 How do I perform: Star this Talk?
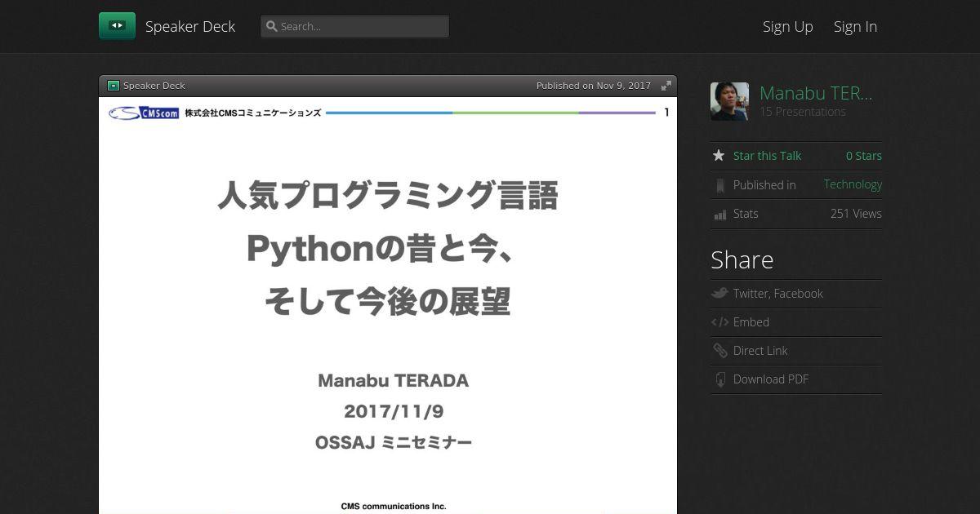tap(767, 156)
